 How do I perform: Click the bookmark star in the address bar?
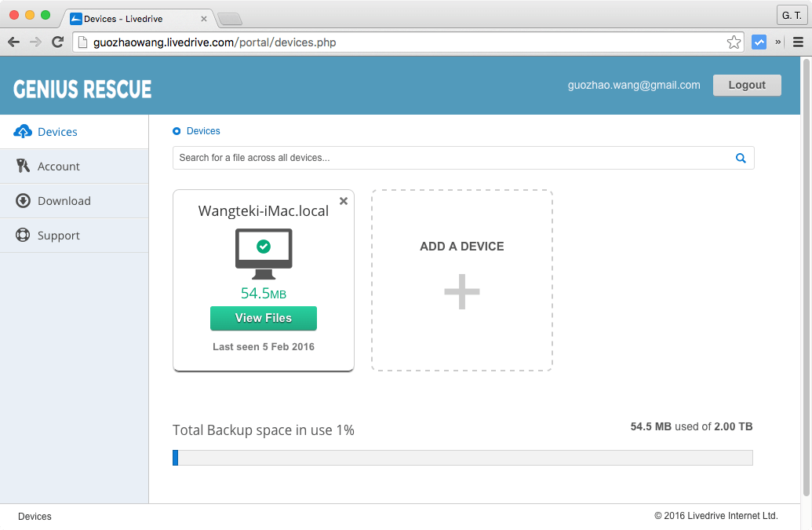click(734, 42)
